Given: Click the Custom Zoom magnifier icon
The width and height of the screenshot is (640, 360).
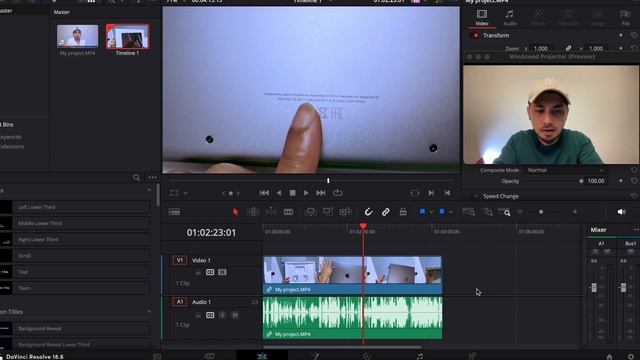Looking at the screenshot, I should tap(506, 212).
